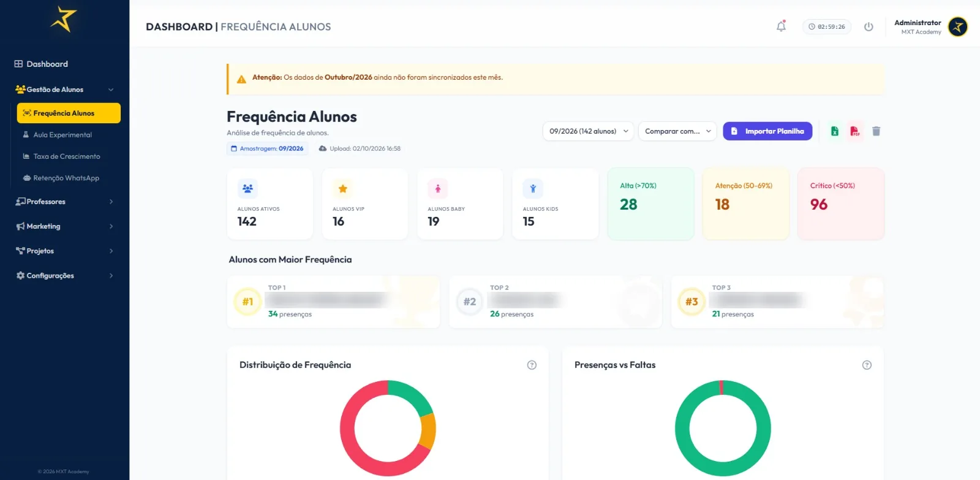This screenshot has height=480, width=980.
Task: Click the MXT star logo in sidebar
Action: coord(64,19)
